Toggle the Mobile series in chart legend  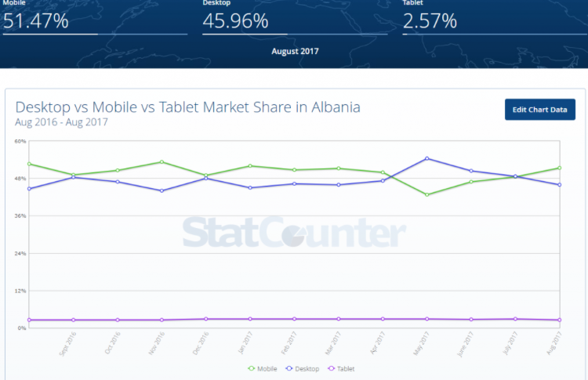point(265,367)
